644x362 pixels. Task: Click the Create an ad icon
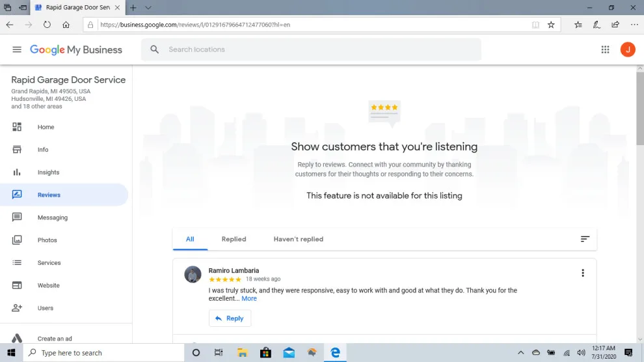click(x=17, y=338)
